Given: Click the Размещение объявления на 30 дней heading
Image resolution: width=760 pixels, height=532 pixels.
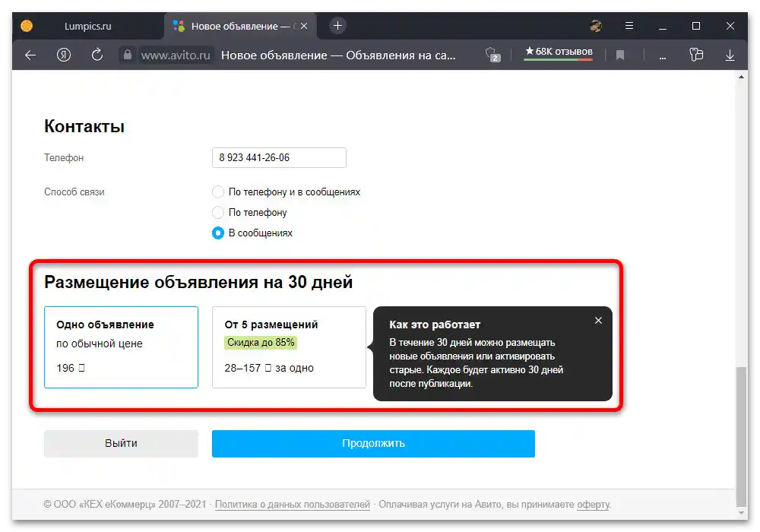Looking at the screenshot, I should click(x=198, y=282).
